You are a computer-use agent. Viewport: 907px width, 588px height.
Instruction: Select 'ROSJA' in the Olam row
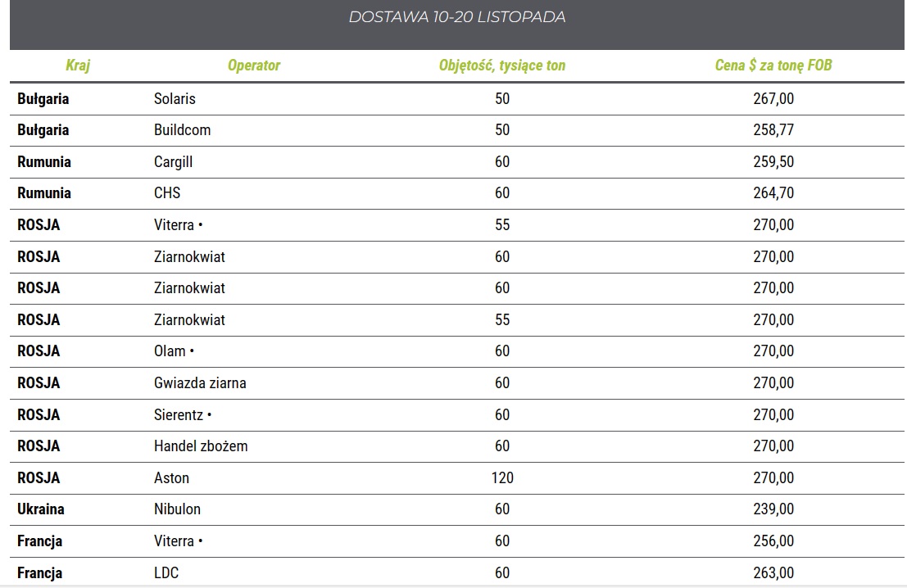coord(39,351)
